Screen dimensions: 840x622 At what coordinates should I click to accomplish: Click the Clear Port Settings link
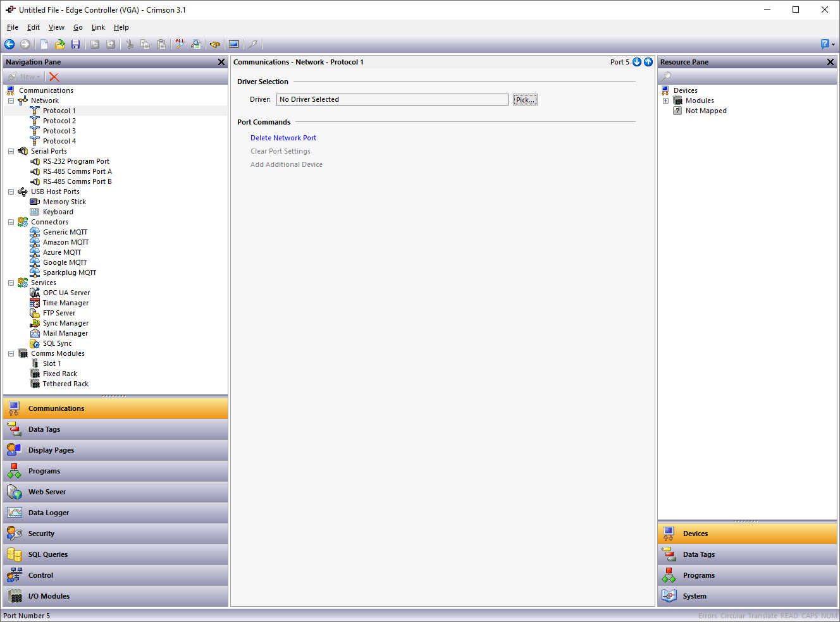tap(280, 151)
